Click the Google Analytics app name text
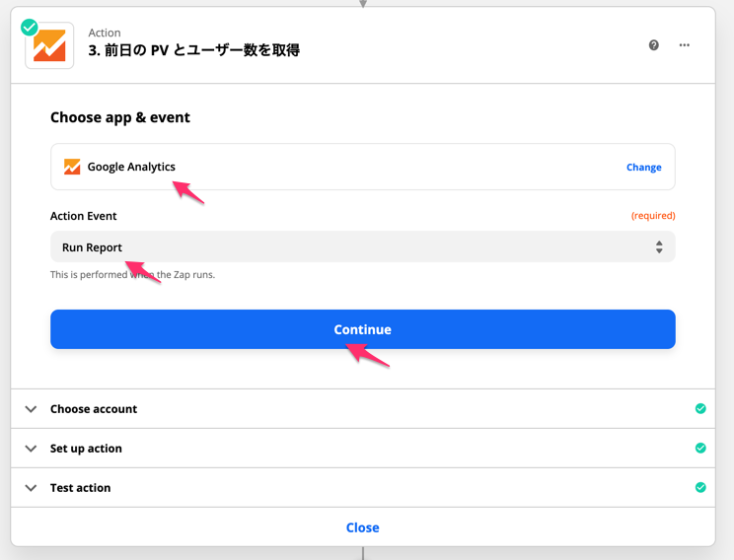The image size is (734, 560). 131,167
